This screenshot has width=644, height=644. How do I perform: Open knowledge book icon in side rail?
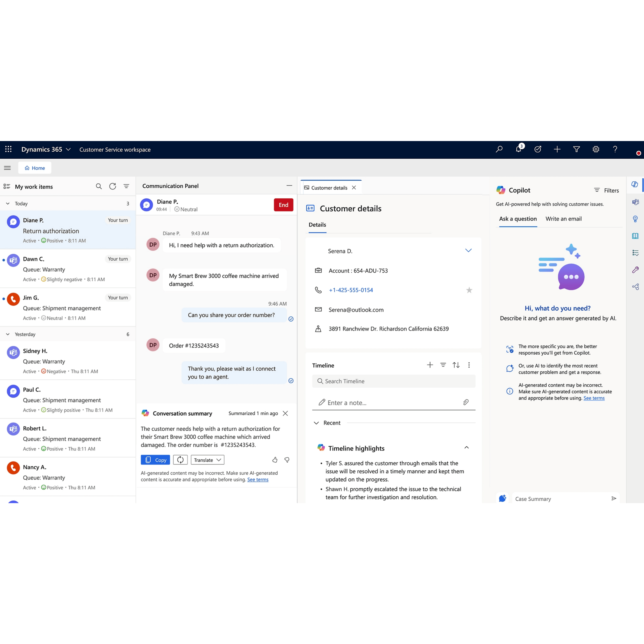pyautogui.click(x=635, y=236)
